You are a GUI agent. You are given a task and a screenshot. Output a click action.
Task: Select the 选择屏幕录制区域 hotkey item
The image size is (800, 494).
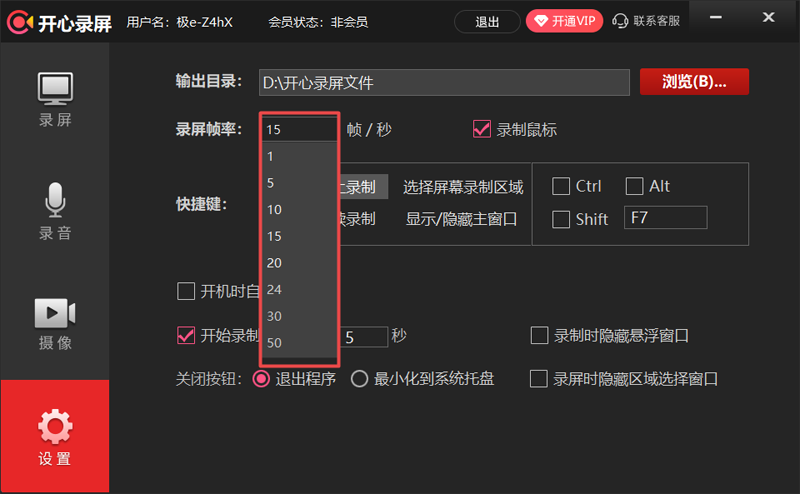point(463,187)
